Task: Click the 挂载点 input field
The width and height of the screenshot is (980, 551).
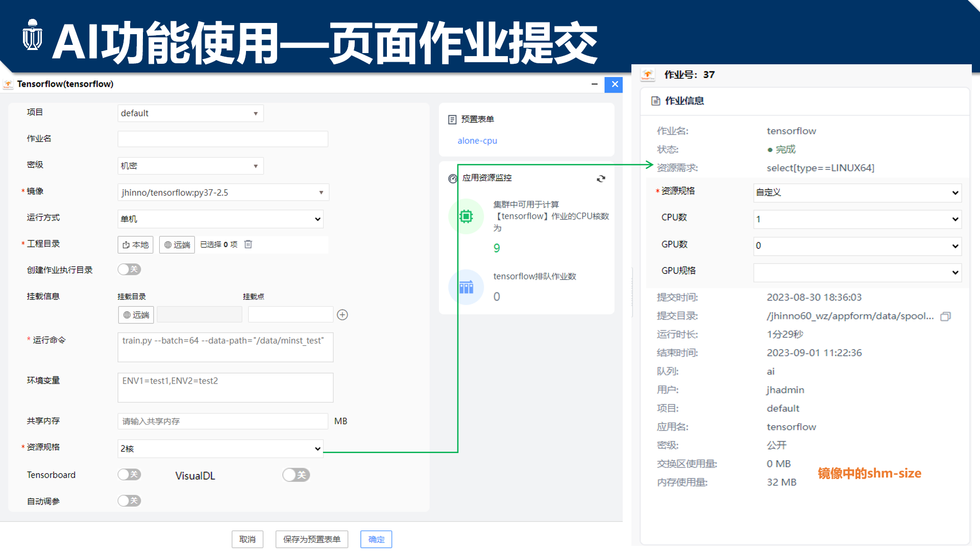Action: (x=290, y=314)
